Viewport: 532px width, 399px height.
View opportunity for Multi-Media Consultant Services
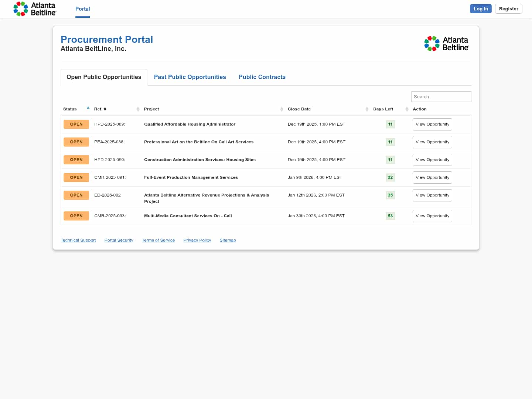[x=432, y=216]
